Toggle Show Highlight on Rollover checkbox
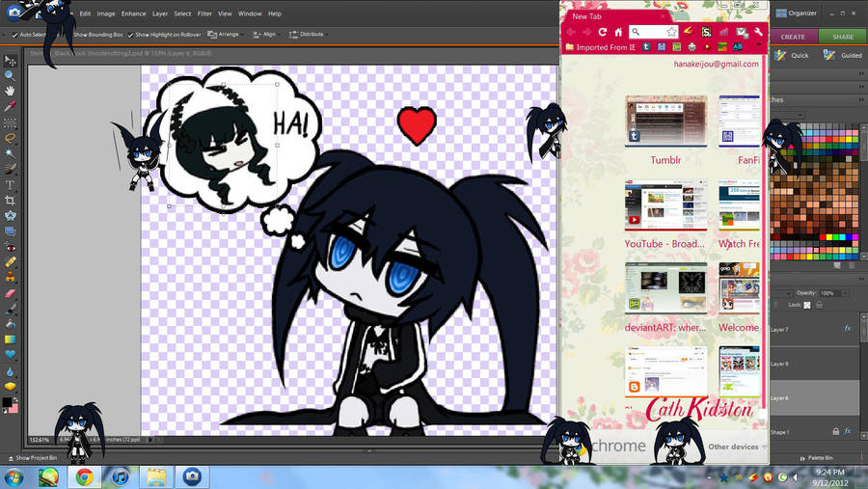This screenshot has height=489, width=868. click(x=130, y=35)
